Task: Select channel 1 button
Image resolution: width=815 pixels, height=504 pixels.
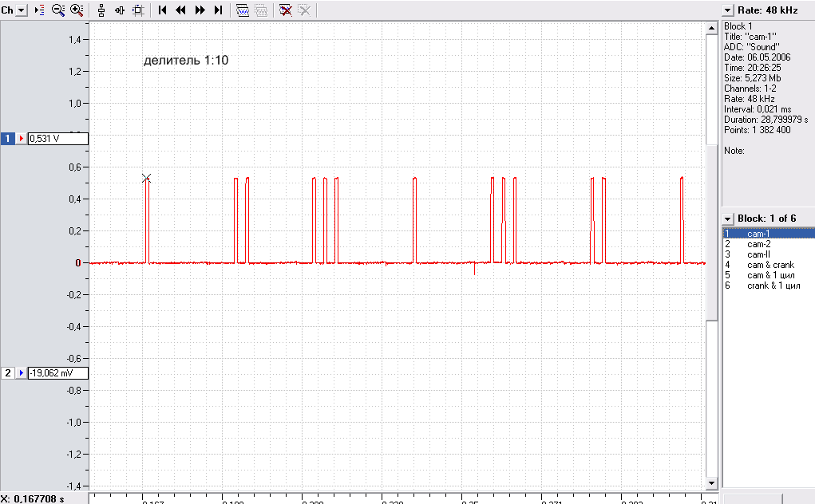Action: pyautogui.click(x=7, y=139)
